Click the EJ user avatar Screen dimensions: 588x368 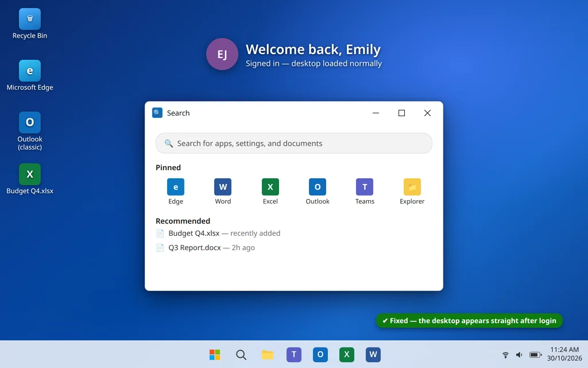click(x=222, y=54)
